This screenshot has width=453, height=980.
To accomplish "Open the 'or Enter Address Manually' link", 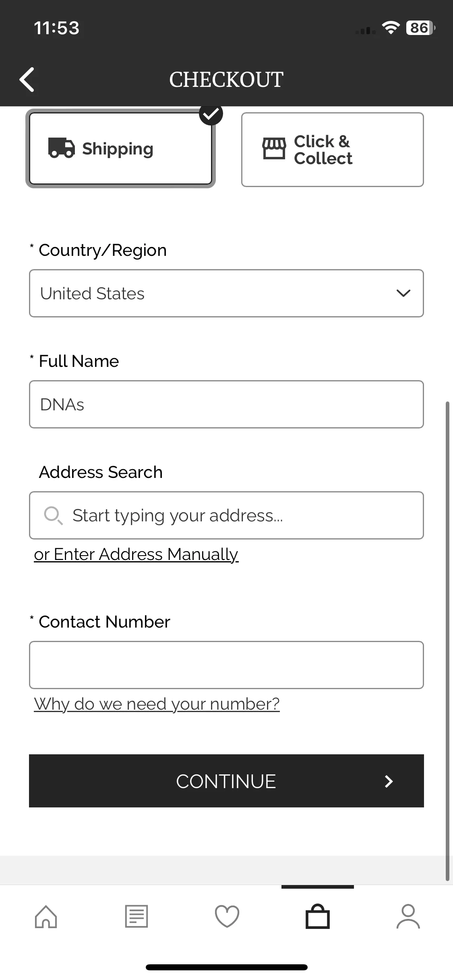I will tap(136, 554).
